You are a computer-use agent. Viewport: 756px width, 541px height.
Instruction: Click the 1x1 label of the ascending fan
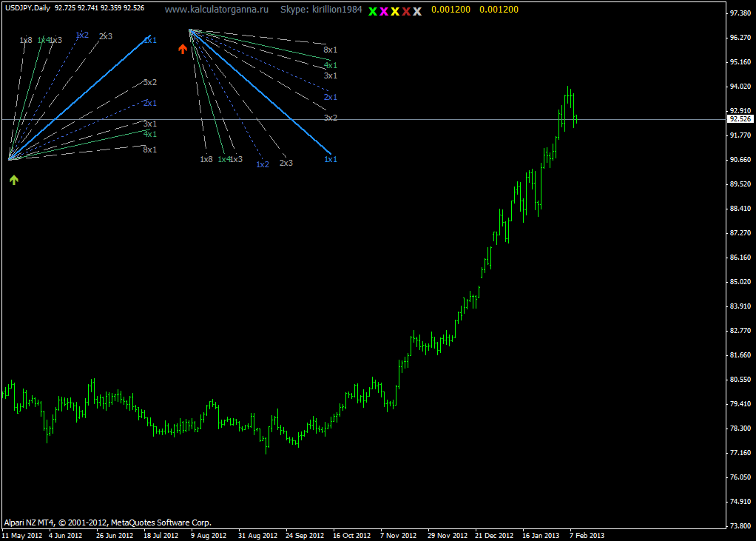(x=150, y=40)
